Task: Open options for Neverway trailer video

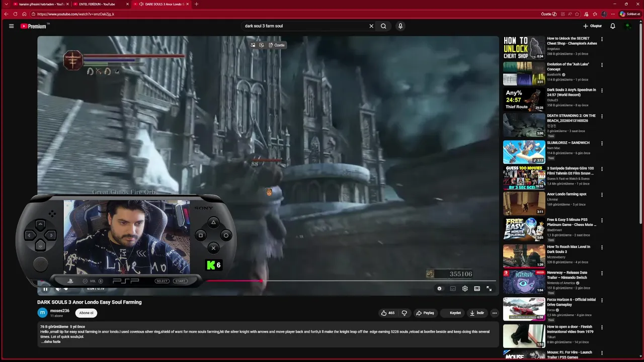Action: click(x=602, y=273)
